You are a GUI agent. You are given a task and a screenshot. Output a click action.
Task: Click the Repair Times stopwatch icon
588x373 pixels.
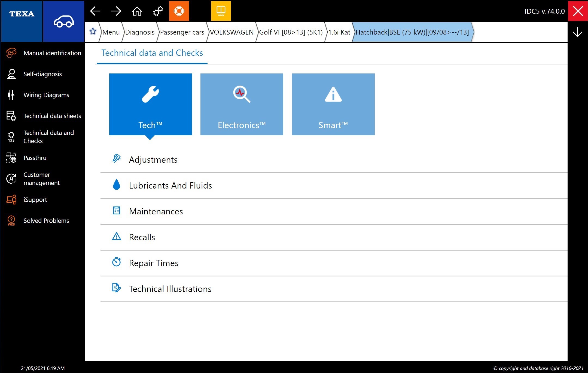pos(117,262)
